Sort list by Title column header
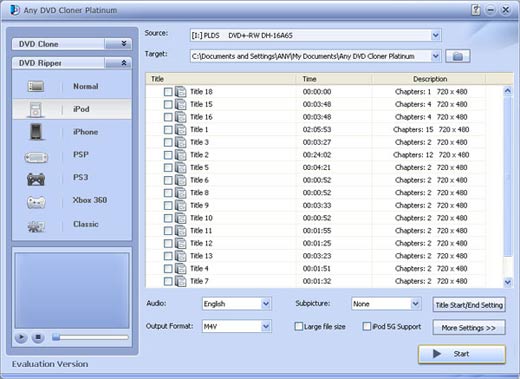The image size is (520, 379). click(221, 79)
